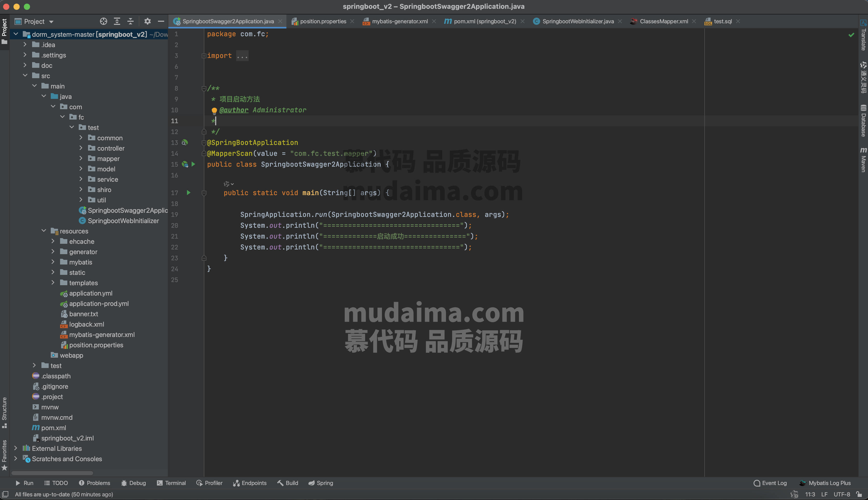Close the ClassesMapper.xml tab
The image size is (868, 500).
(694, 21)
